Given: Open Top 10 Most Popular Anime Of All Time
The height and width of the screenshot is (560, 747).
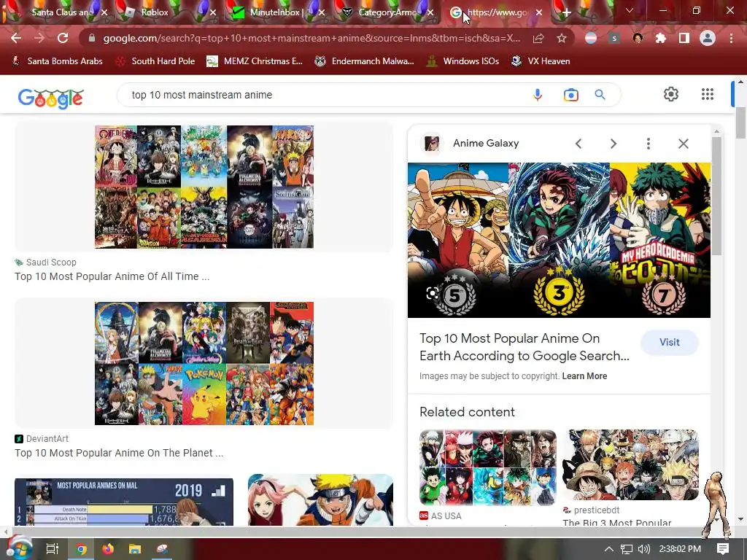Looking at the screenshot, I should point(112,276).
